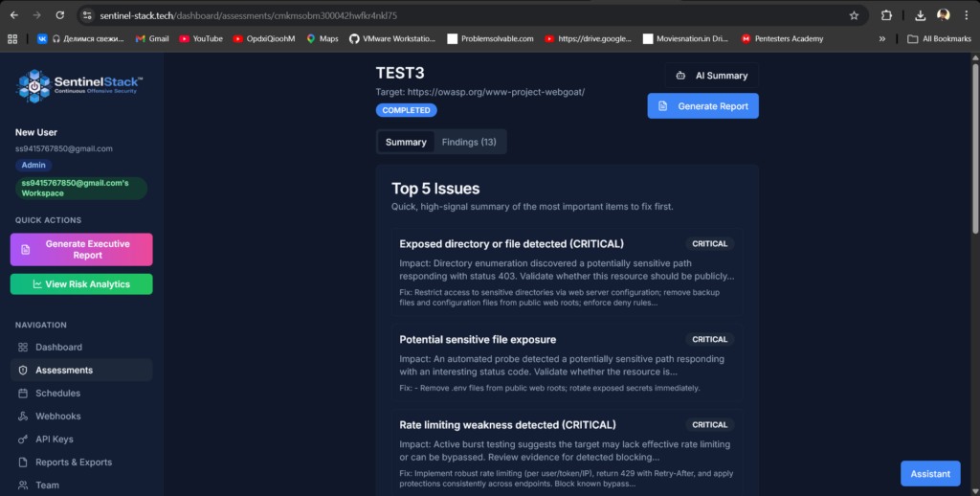This screenshot has height=496, width=980.
Task: Click CRITICAL badge on Potential sensitive file exposure
Action: point(710,340)
